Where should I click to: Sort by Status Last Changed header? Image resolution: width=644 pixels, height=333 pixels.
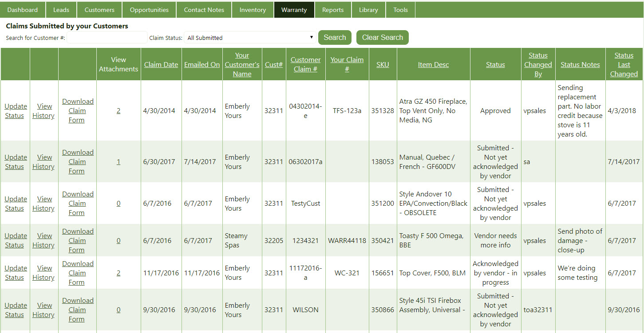(x=624, y=65)
